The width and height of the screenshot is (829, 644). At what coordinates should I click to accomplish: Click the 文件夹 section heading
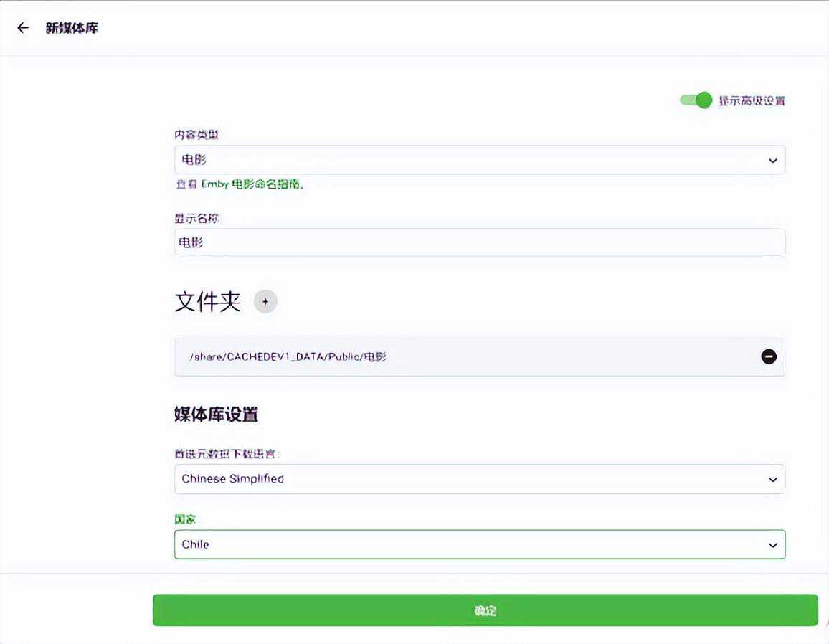pos(207,302)
